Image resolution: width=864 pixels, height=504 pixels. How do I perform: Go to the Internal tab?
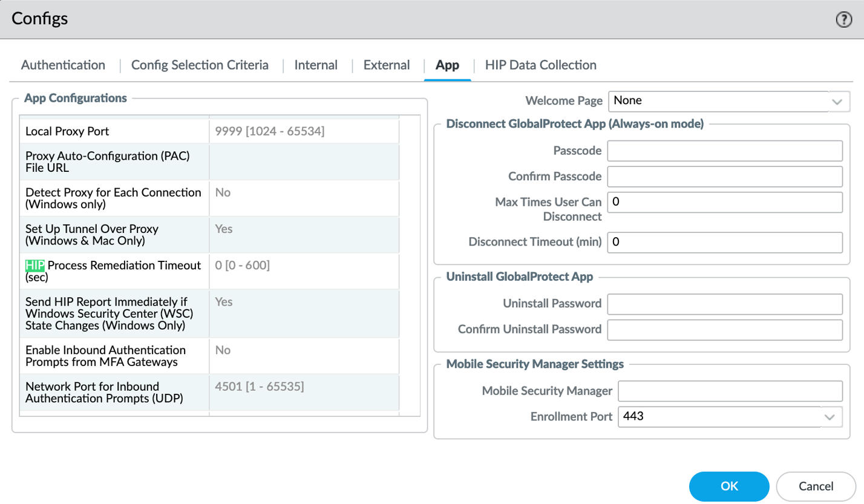[x=316, y=65]
